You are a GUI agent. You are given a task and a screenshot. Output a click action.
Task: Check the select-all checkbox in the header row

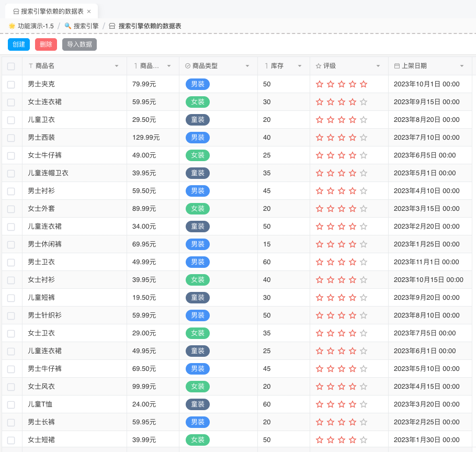click(11, 66)
